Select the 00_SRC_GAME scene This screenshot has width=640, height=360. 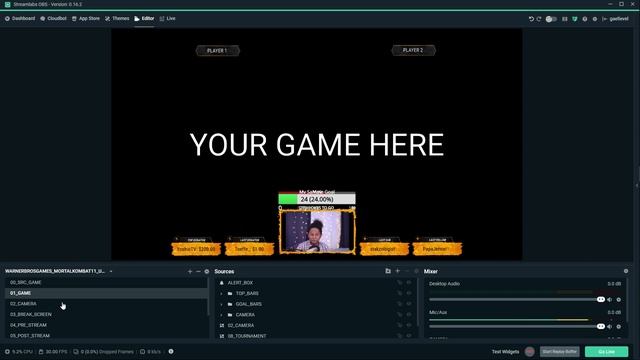tap(106, 282)
